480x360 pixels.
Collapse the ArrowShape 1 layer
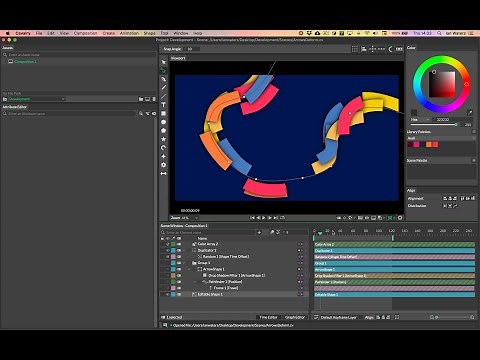189,269
